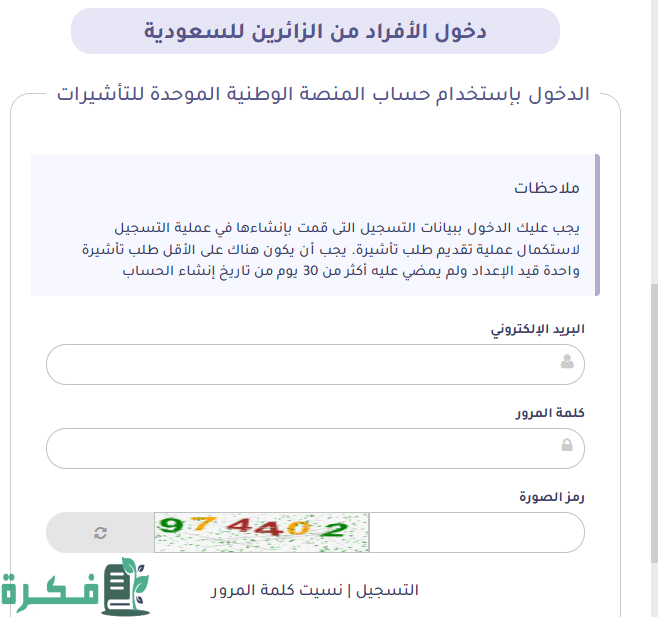This screenshot has width=658, height=617.
Task: Click the دخول الأفراد من الزائرين للسعودية banner
Action: (x=315, y=31)
